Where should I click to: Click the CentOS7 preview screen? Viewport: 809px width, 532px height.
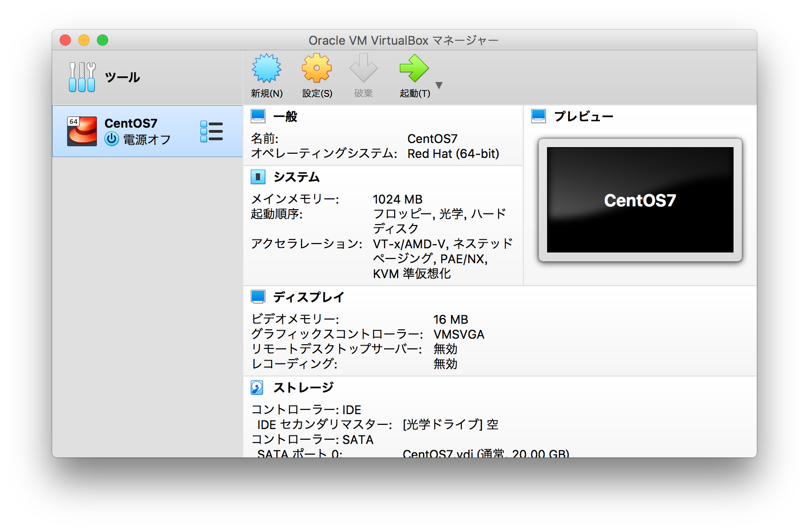pos(639,200)
